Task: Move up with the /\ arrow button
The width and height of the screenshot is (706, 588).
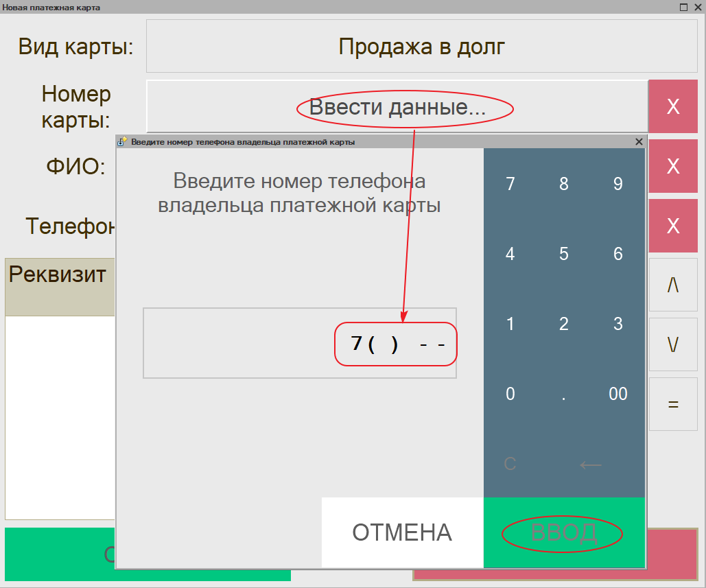Action: click(x=673, y=285)
